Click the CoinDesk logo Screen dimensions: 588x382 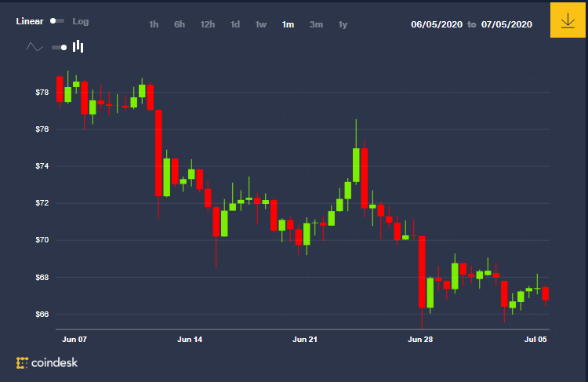[47, 362]
